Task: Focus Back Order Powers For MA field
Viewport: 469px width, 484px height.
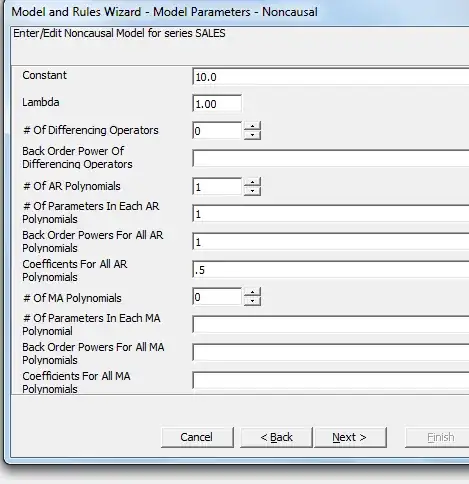Action: (331, 352)
